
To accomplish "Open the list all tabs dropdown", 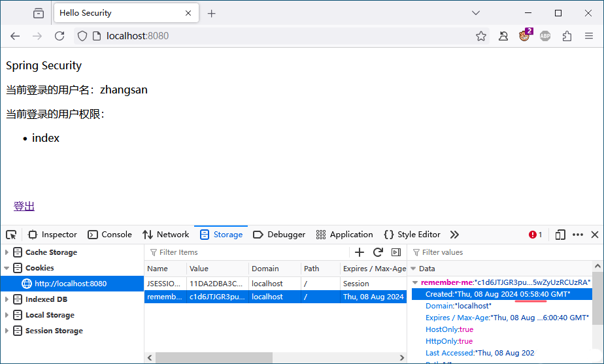I will coord(476,13).
